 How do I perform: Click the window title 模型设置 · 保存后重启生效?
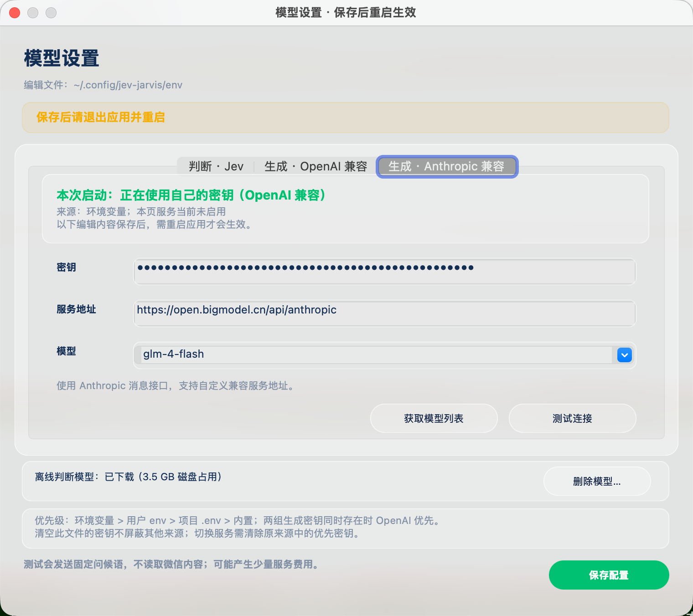coord(346,13)
